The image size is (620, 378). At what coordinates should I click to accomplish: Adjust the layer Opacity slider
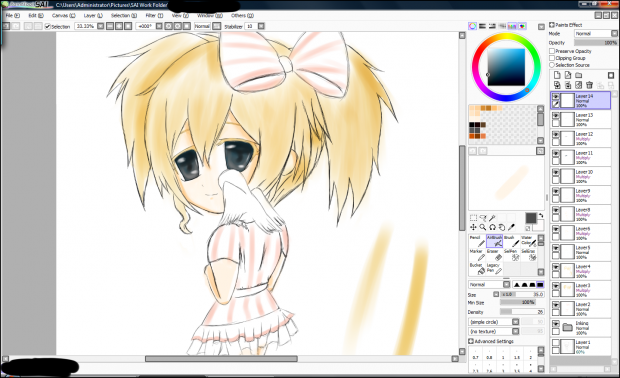595,43
